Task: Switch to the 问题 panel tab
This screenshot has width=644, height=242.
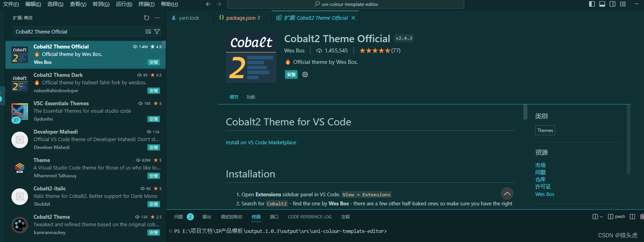Action: [x=179, y=217]
